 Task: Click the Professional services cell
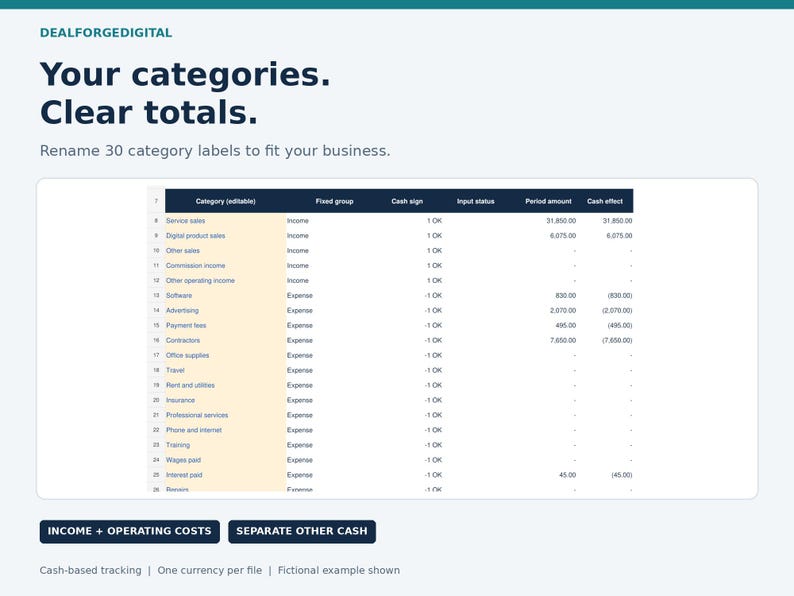coord(225,415)
